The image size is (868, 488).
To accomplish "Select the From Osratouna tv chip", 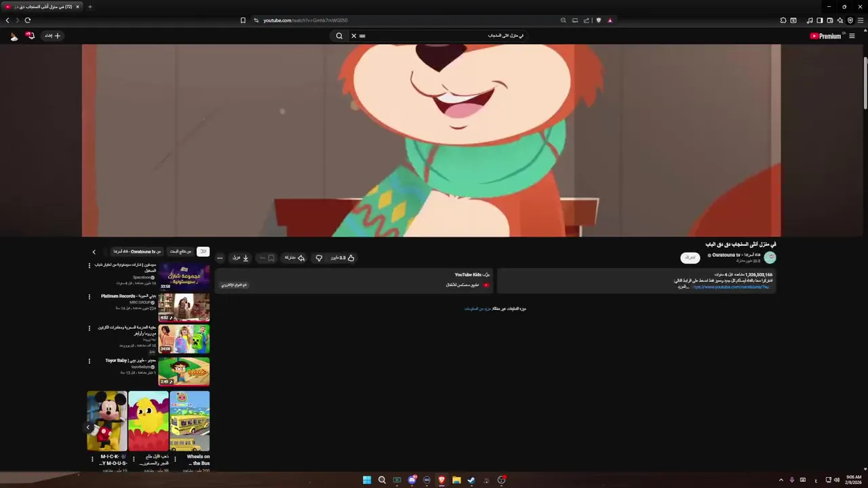I will point(137,251).
